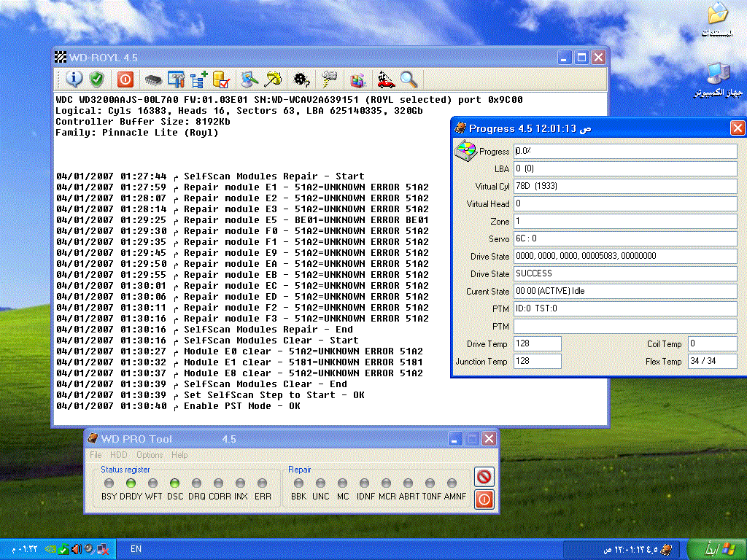747x560 pixels.
Task: Click the colored blocks cube toolbar icon
Action: pos(357,79)
